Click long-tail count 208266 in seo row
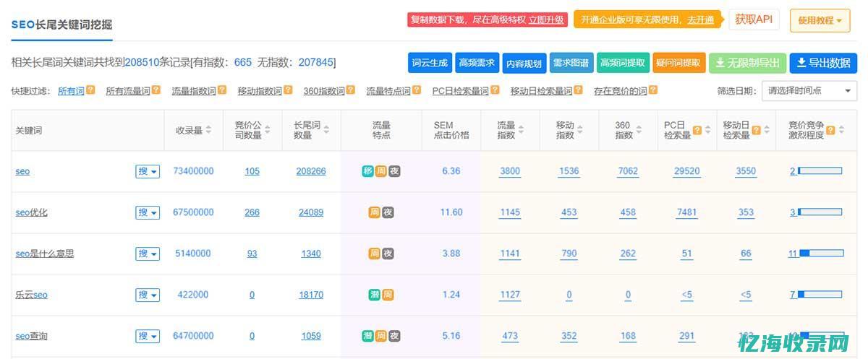Image resolution: width=868 pixels, height=359 pixels. 311,171
